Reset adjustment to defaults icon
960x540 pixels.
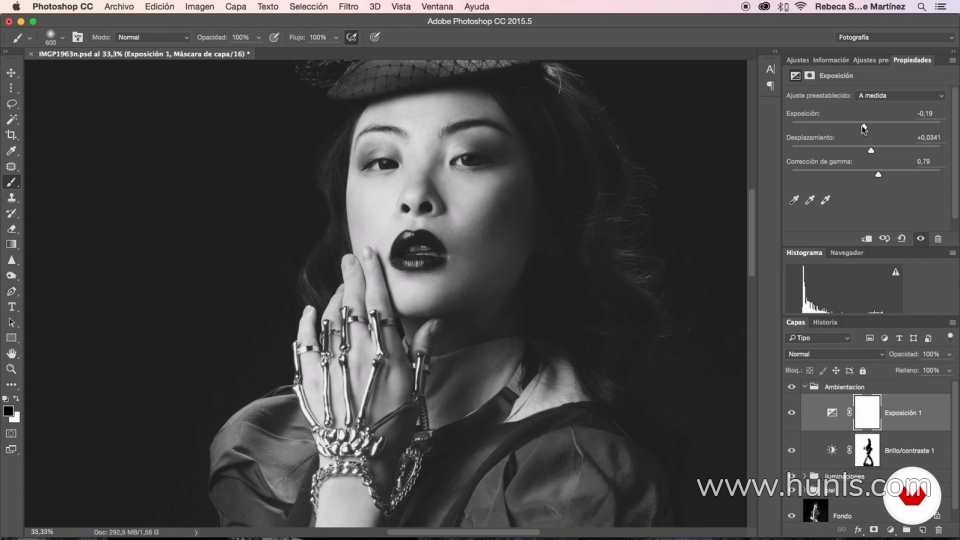[902, 239]
